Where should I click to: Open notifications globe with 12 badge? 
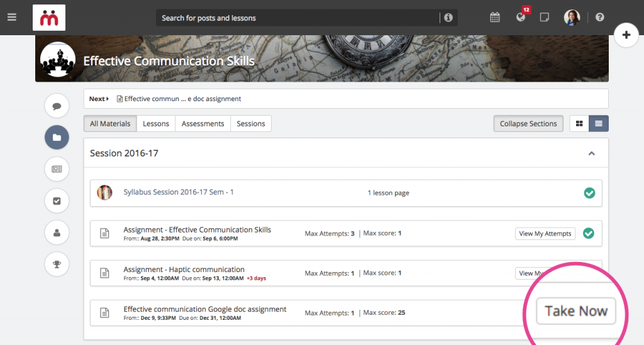pos(521,17)
